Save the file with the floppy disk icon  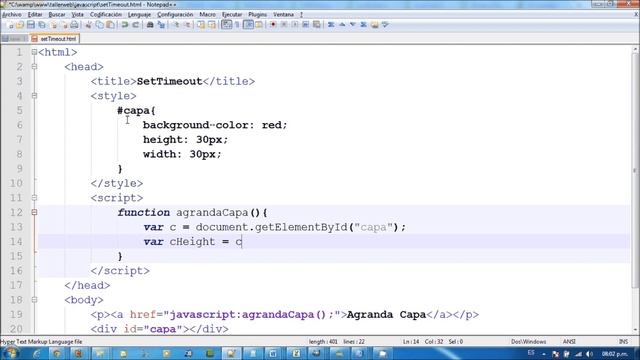tap(31, 25)
